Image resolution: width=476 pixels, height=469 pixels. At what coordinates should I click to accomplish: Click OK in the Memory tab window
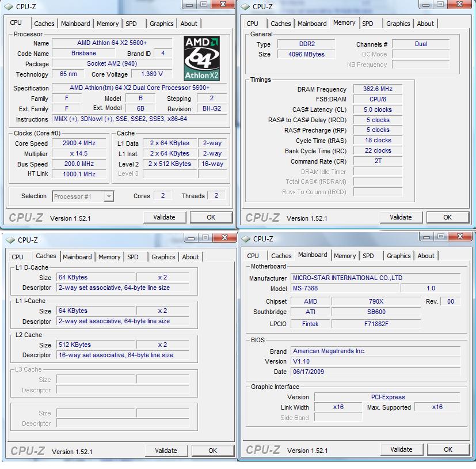click(x=447, y=217)
